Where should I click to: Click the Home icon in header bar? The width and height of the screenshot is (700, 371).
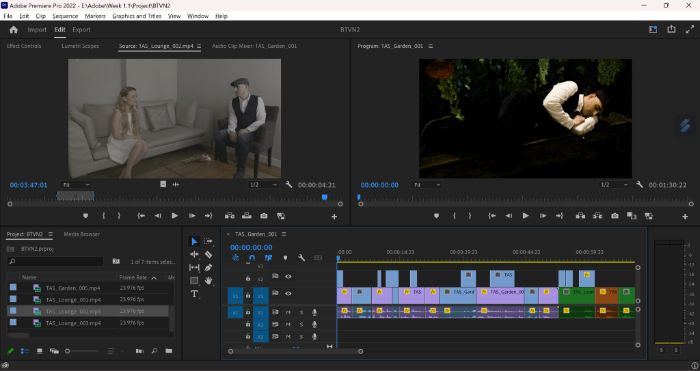(13, 29)
